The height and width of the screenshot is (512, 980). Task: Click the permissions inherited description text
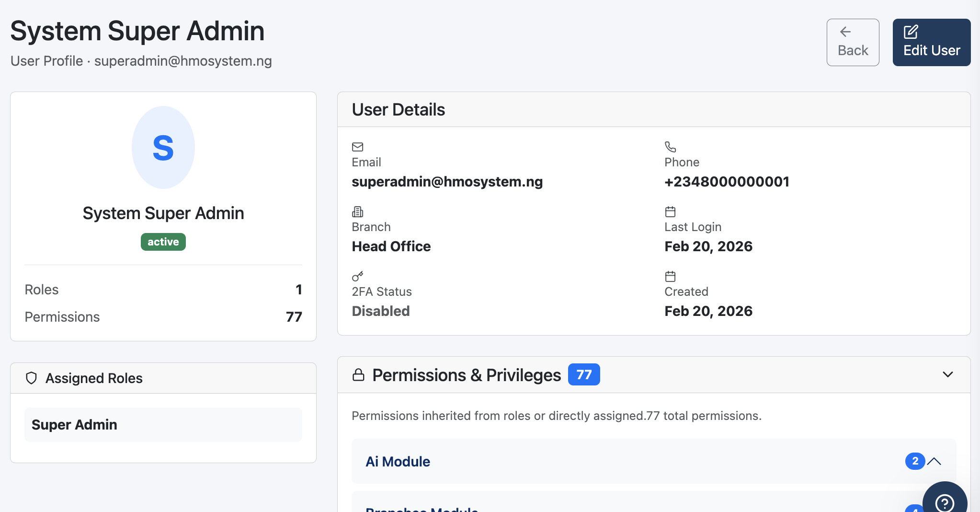(x=557, y=416)
